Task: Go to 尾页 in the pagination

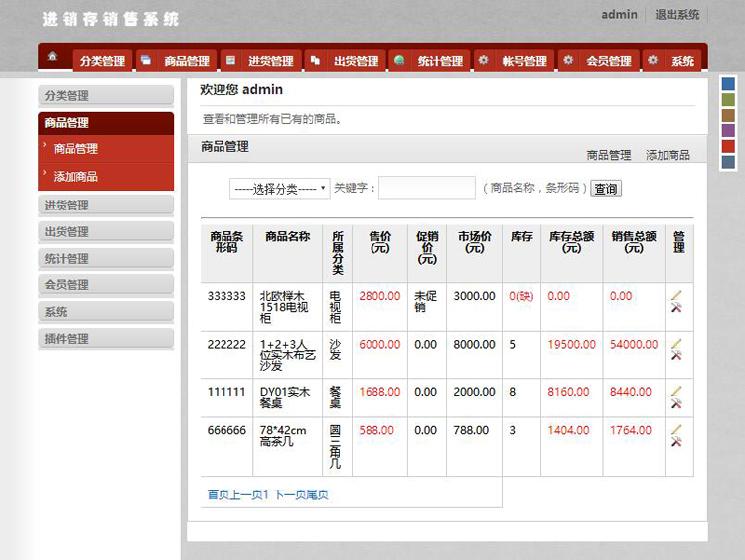Action: (x=318, y=494)
